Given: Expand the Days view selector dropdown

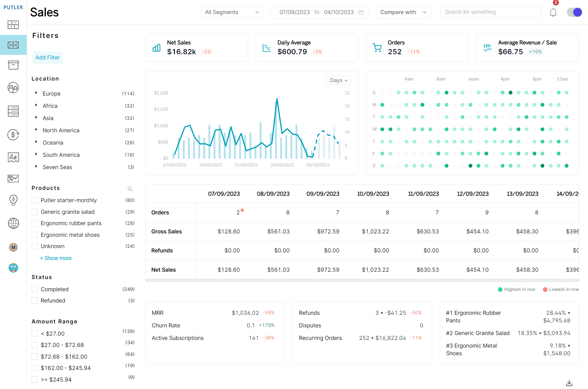Looking at the screenshot, I should point(339,80).
